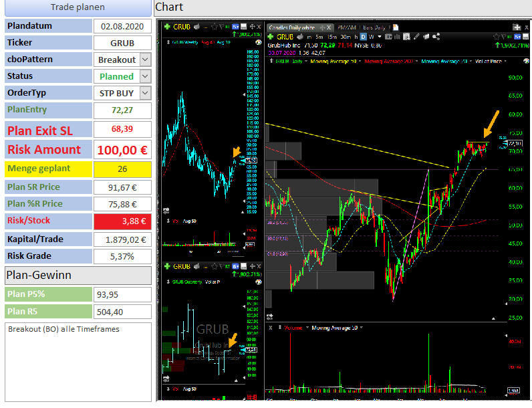This screenshot has width=532, height=408.
Task: Click the star icon in weekly chart toolbar
Action: 215,27
